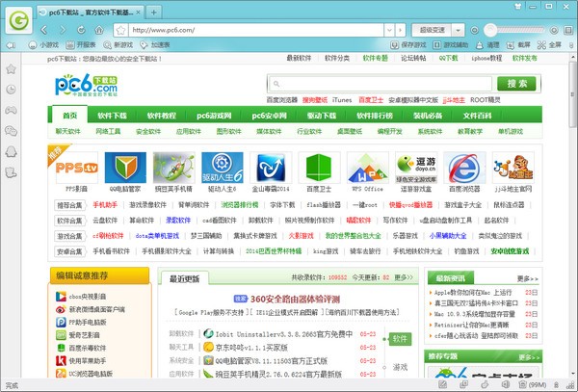This screenshot has width=578, height=392.
Task: Click 全屏 fullscreen toolbar button
Action: 549,45
